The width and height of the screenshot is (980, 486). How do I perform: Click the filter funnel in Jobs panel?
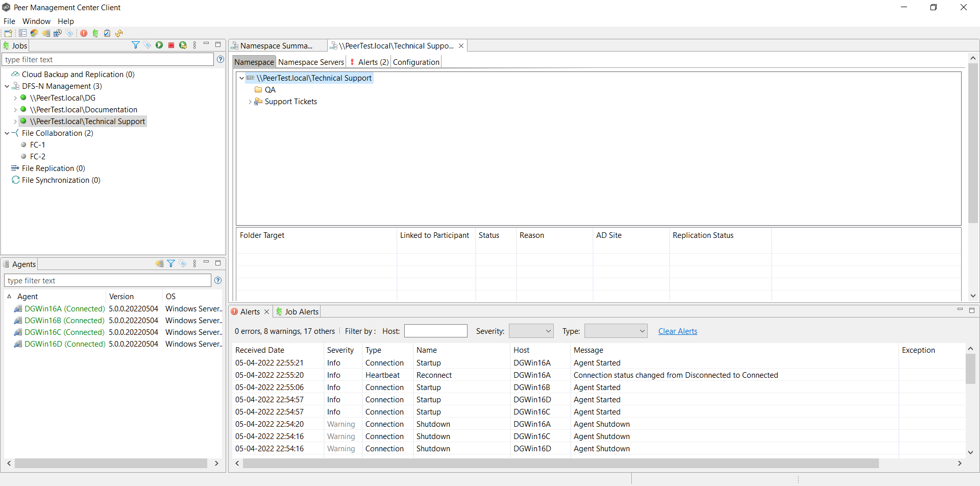click(x=136, y=45)
